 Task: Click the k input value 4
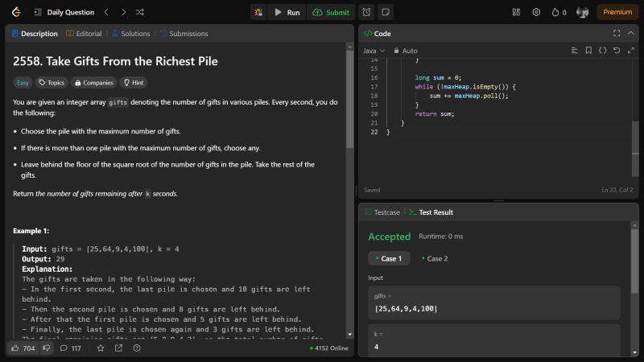coord(494,340)
